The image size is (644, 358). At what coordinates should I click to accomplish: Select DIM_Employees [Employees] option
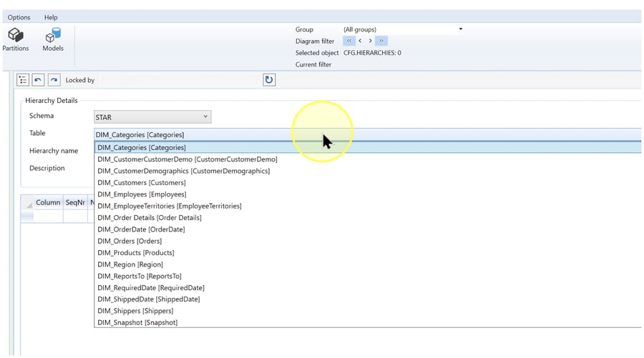point(368,194)
